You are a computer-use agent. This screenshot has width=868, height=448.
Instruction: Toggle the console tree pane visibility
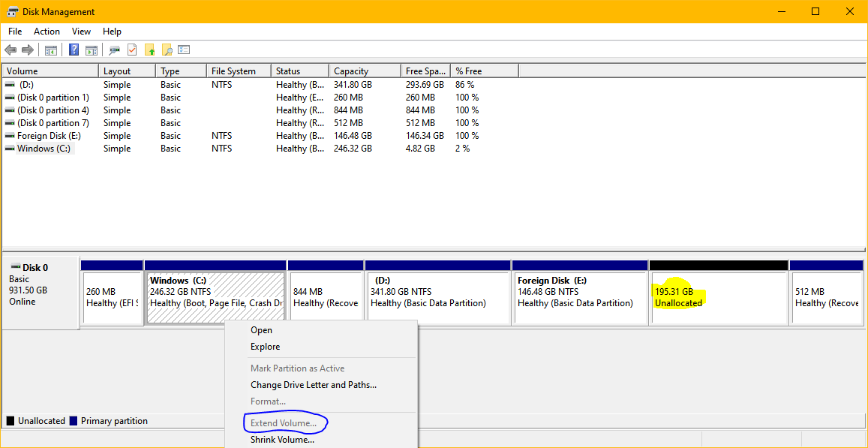coord(50,50)
